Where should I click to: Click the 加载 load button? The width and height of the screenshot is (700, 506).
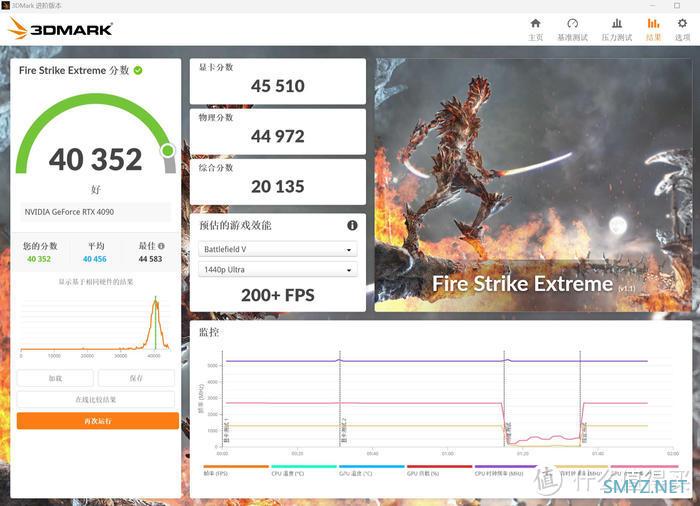pyautogui.click(x=55, y=378)
